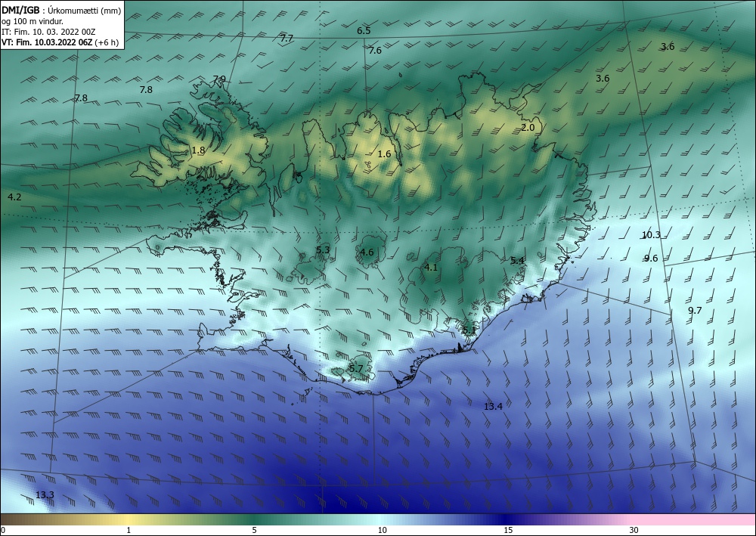Click the 5.1 value label
This screenshot has width=756, height=536.
[469, 330]
